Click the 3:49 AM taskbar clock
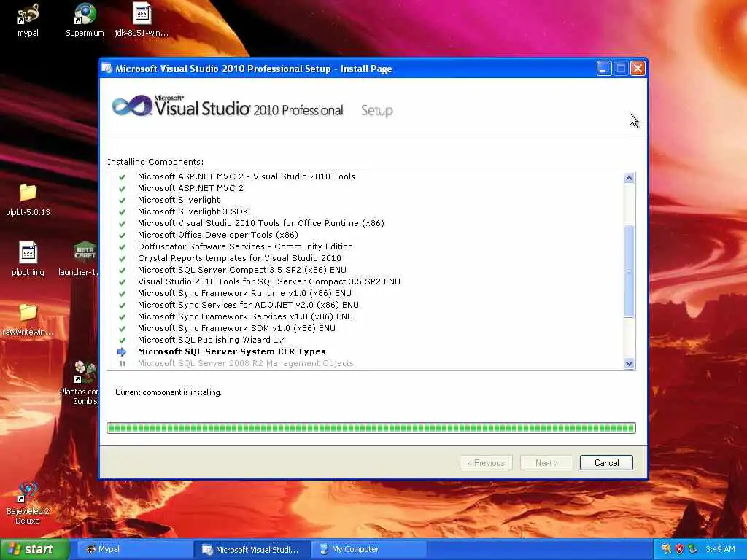This screenshot has height=560, width=747. 720,549
